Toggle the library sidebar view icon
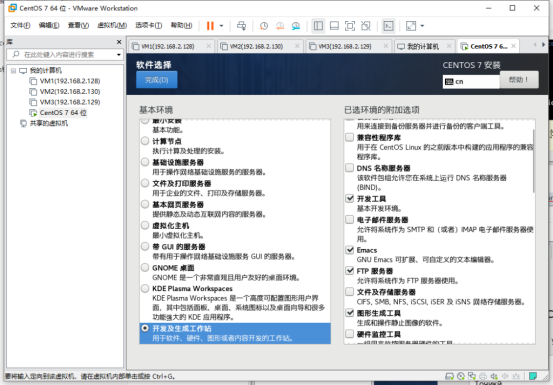The image size is (553, 385). click(318, 26)
